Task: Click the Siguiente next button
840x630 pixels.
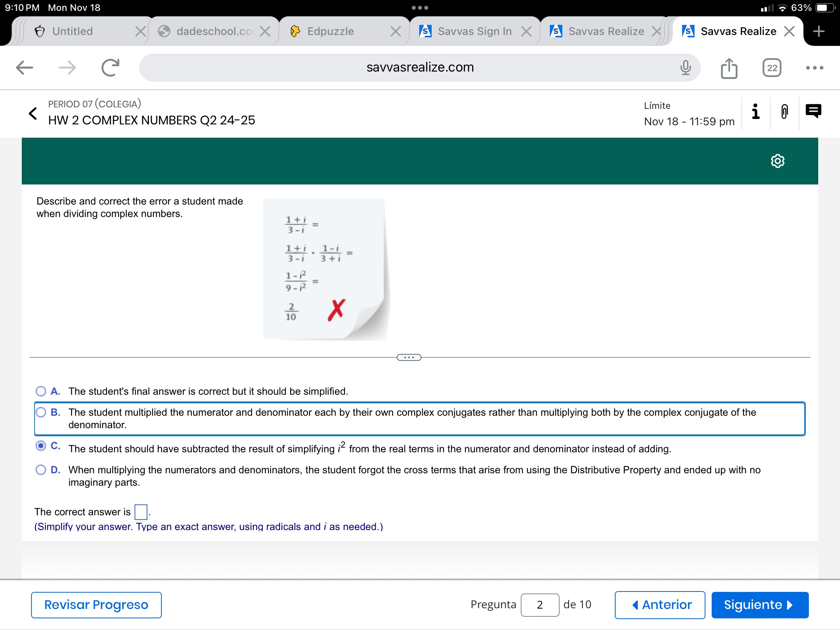Action: click(759, 605)
